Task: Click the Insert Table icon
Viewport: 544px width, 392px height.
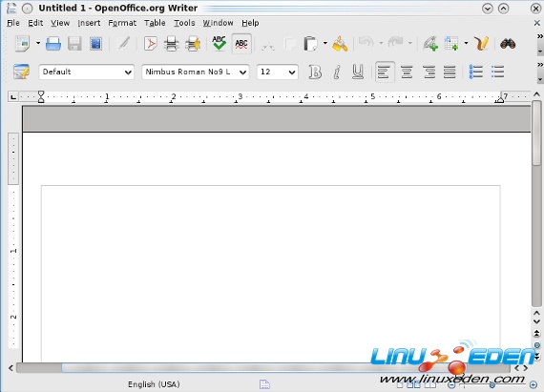Action: (451, 44)
